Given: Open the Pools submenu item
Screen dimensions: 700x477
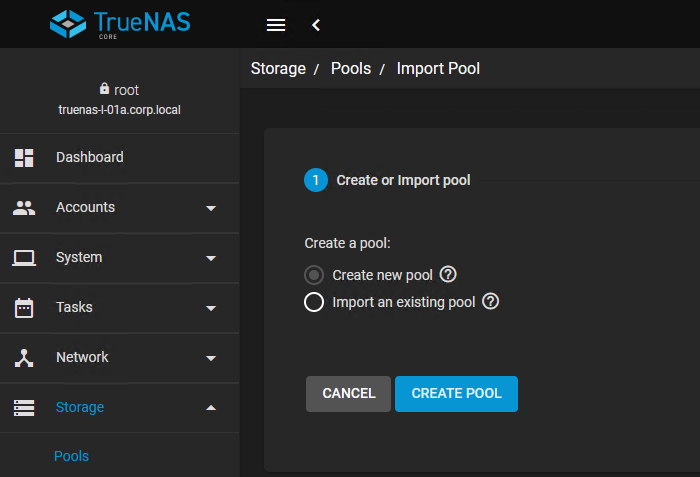Looking at the screenshot, I should pos(71,456).
